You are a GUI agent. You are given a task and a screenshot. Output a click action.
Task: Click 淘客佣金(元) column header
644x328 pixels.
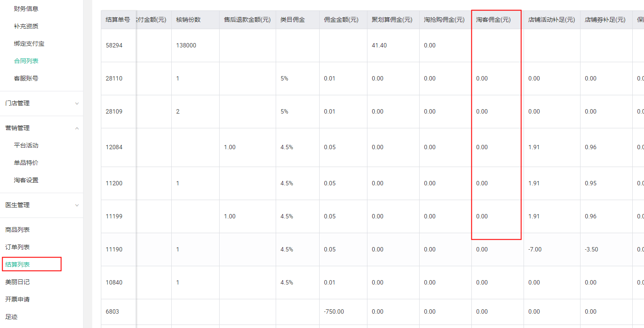tap(494, 20)
